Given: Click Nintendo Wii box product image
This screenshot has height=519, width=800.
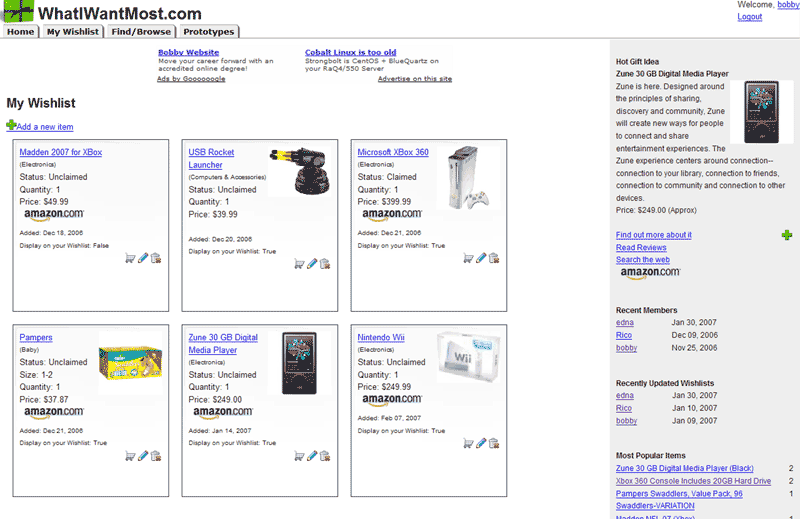Looking at the screenshot, I should coord(468,357).
